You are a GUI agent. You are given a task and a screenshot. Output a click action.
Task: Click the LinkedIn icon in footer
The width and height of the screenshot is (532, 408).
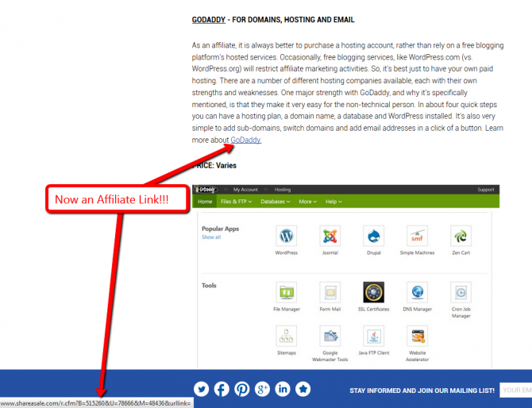point(283,389)
